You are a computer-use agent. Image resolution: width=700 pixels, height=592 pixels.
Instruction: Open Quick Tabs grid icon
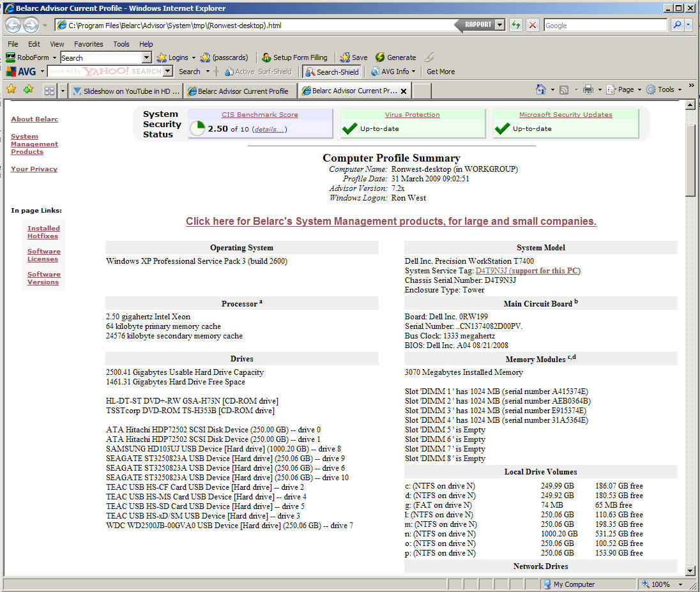click(49, 91)
